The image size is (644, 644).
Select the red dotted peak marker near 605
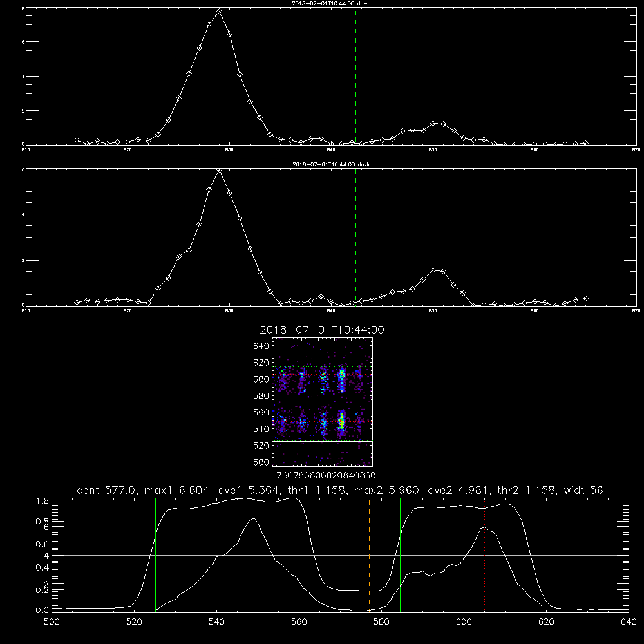point(485,554)
